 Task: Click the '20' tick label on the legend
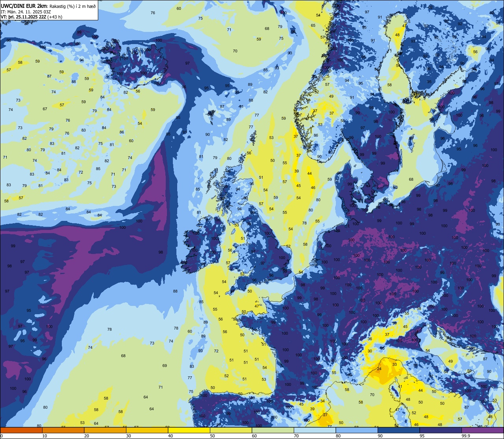tap(87, 435)
